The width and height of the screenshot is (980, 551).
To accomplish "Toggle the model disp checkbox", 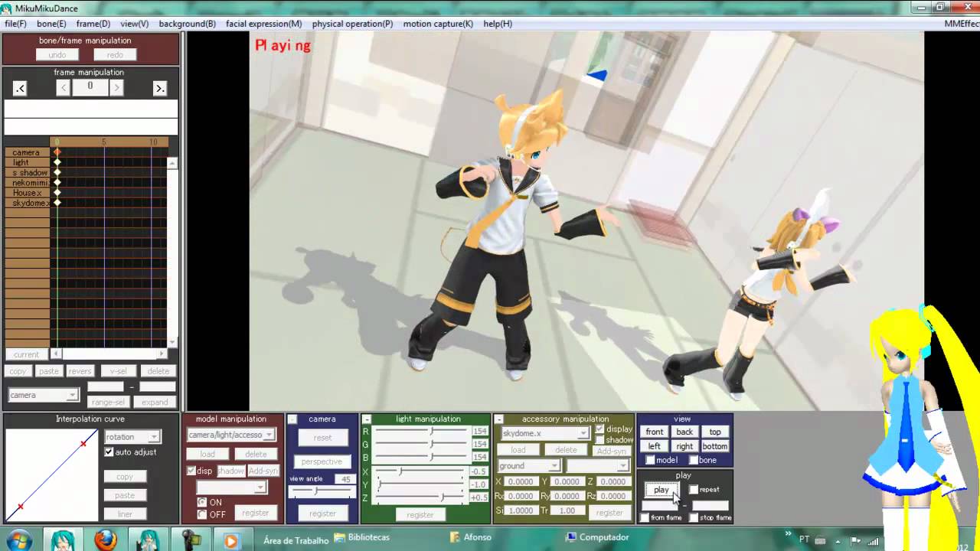I will click(x=191, y=471).
